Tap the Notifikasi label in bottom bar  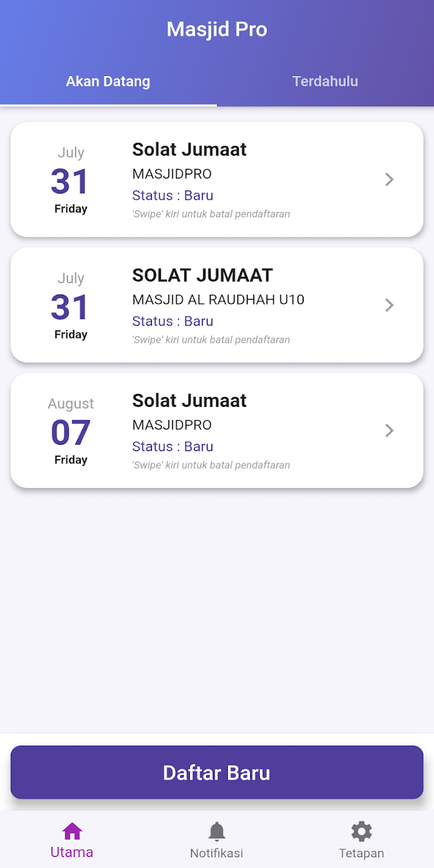(x=216, y=853)
